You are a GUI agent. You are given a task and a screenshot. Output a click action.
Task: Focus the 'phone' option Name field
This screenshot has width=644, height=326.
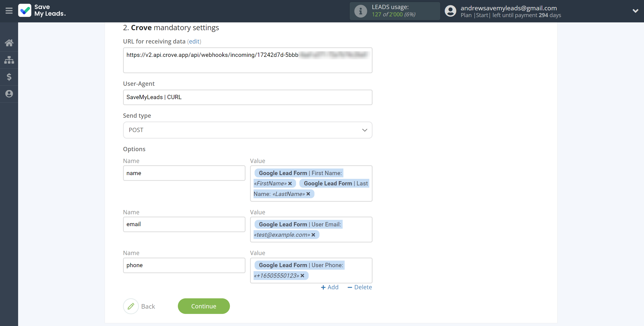tap(184, 265)
